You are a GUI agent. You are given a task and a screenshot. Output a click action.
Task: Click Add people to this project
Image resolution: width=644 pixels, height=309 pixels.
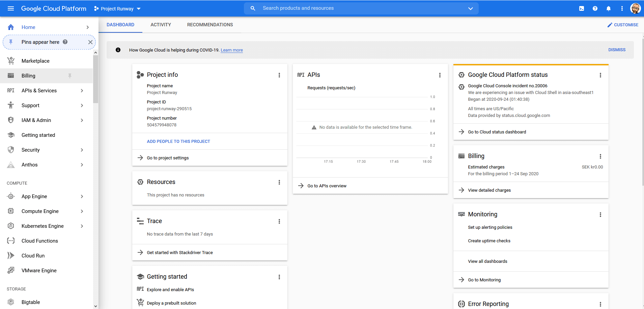178,142
